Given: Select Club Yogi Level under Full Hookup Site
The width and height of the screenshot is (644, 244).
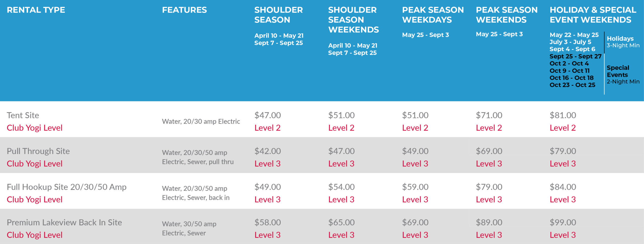Looking at the screenshot, I should click(34, 199).
